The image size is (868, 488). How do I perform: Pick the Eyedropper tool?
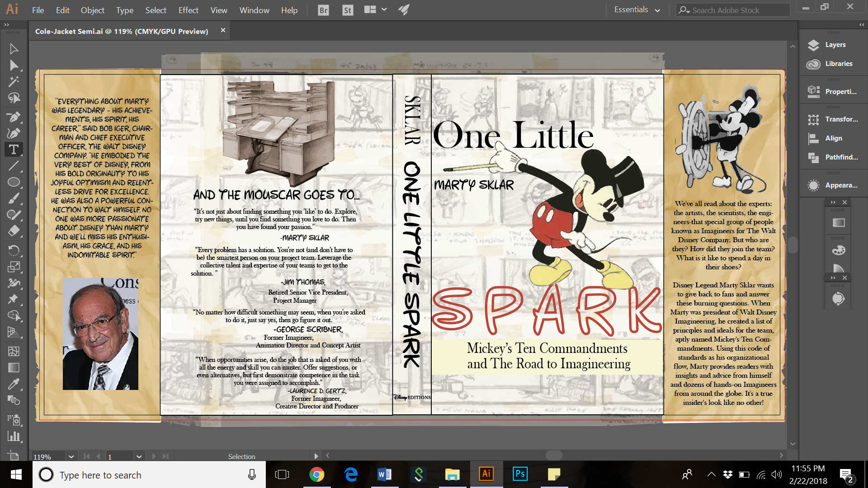pos(14,384)
